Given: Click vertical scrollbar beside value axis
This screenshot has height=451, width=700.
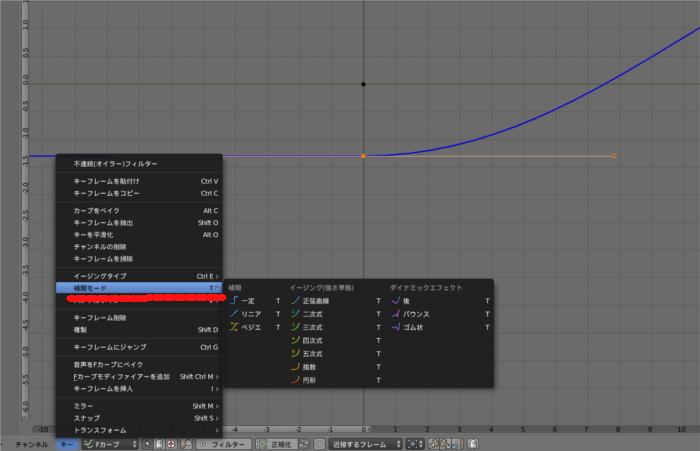Looking at the screenshot, I should [x=25, y=211].
